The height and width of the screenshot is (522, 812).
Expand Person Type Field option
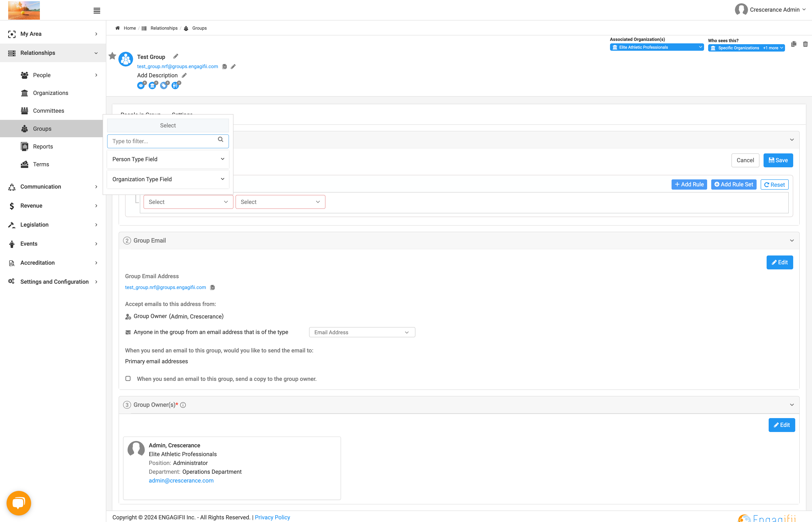pyautogui.click(x=168, y=159)
